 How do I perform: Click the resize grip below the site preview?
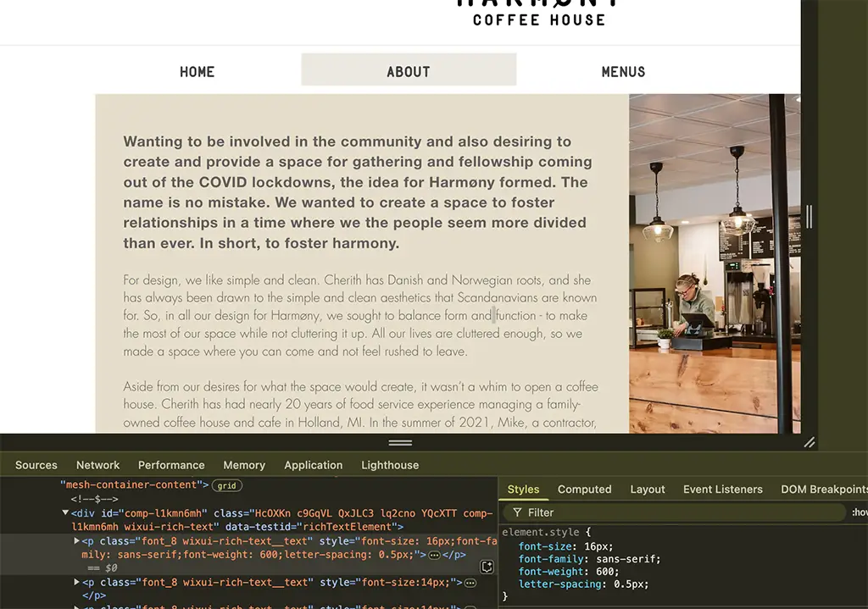[x=810, y=441]
